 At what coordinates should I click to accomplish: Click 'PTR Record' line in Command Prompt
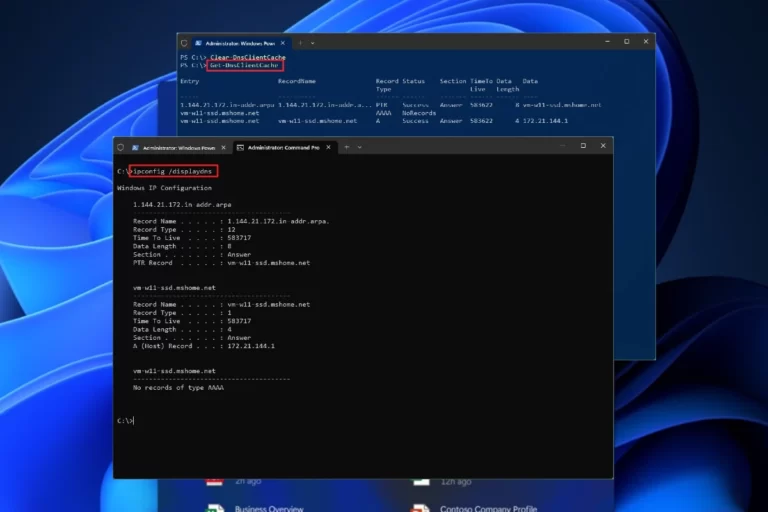(x=221, y=263)
